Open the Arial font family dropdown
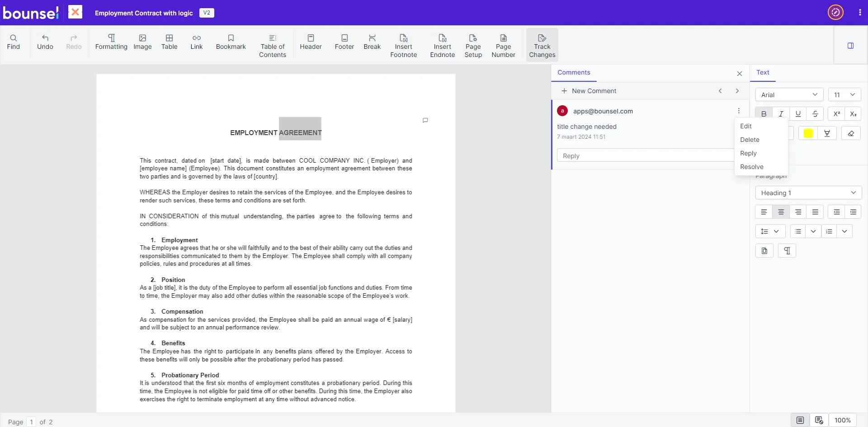The height and width of the screenshot is (427, 868). pos(789,95)
